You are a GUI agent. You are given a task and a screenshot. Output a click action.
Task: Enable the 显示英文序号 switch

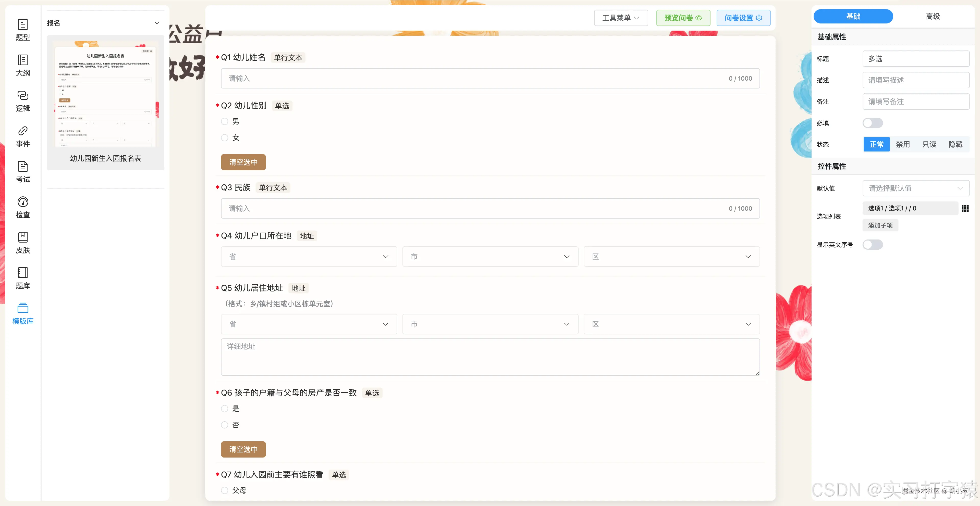[872, 244]
